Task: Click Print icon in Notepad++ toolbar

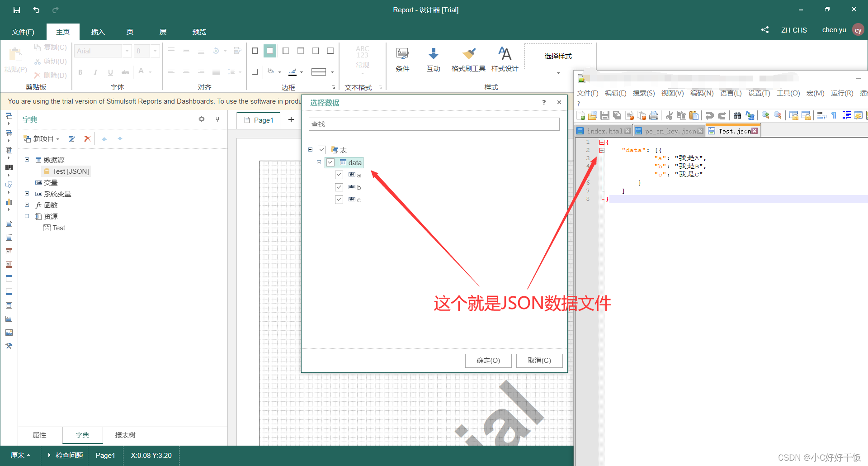Action: [x=653, y=116]
